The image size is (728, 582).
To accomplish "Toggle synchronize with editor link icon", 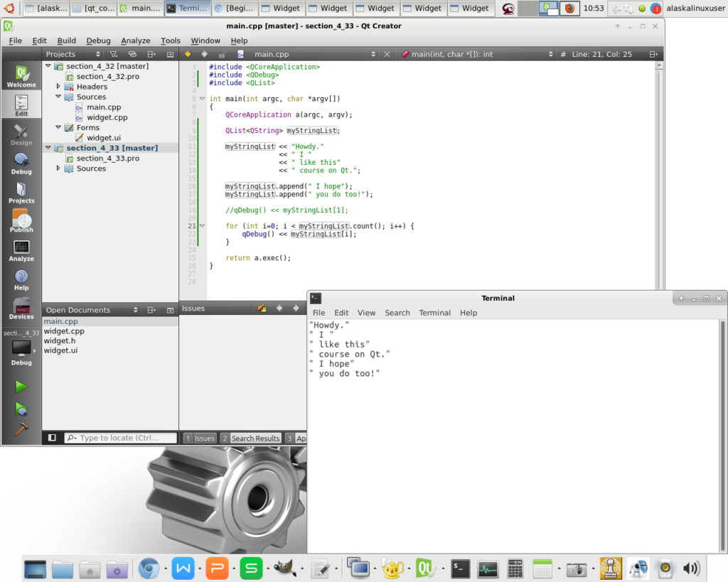I will [x=132, y=54].
